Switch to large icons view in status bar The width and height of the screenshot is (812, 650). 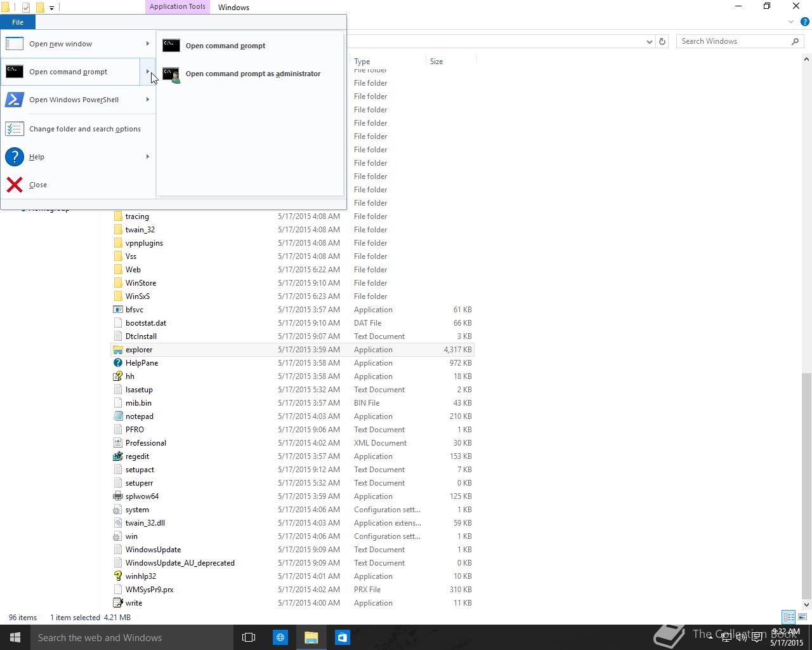(x=802, y=617)
